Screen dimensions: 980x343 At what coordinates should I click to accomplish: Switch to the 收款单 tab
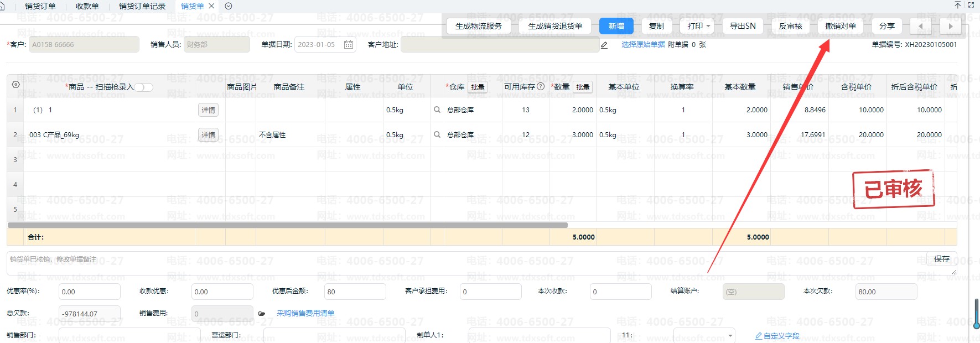coord(87,6)
